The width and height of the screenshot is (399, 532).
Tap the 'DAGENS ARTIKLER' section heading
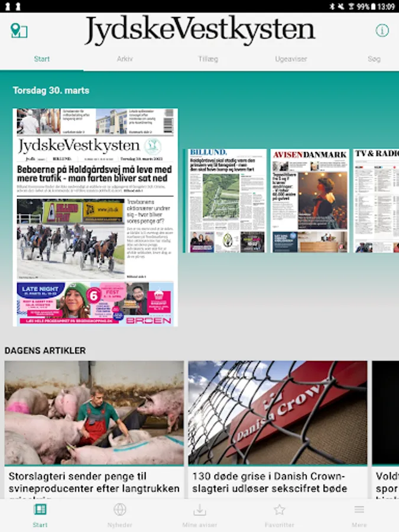pyautogui.click(x=45, y=351)
